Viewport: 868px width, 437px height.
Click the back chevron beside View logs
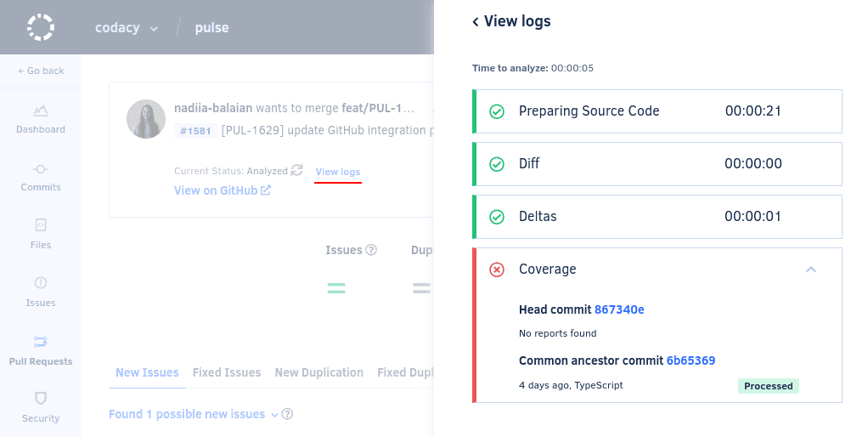476,21
